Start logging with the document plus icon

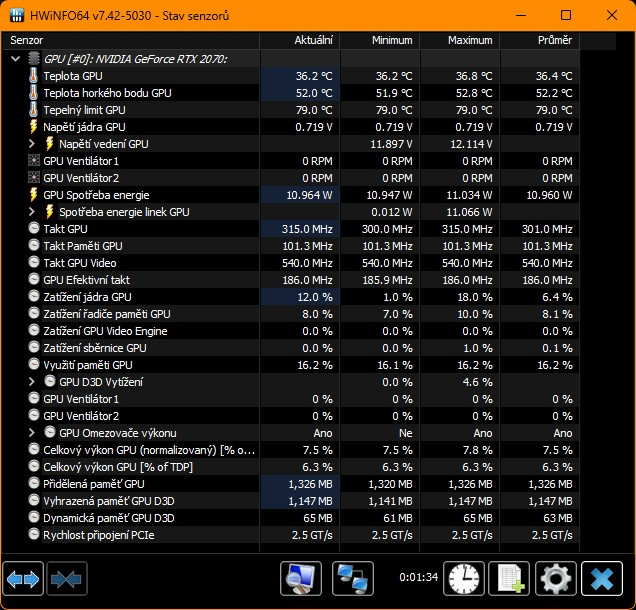(x=509, y=579)
